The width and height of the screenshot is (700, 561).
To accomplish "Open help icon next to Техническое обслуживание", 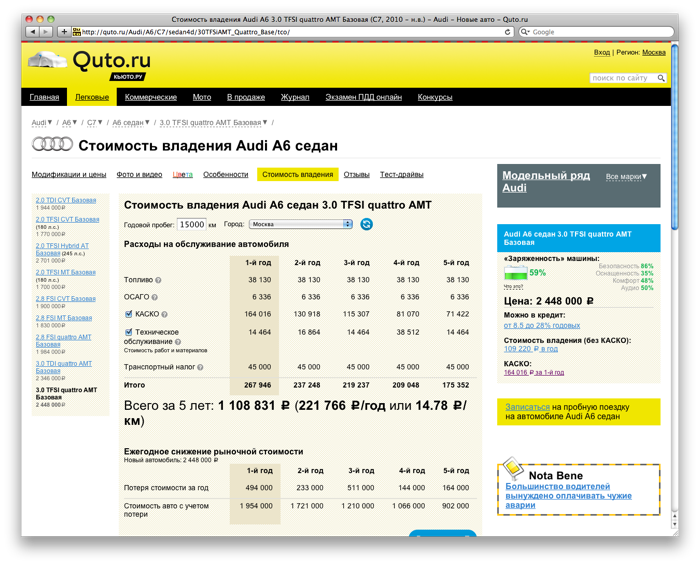I will click(x=178, y=342).
